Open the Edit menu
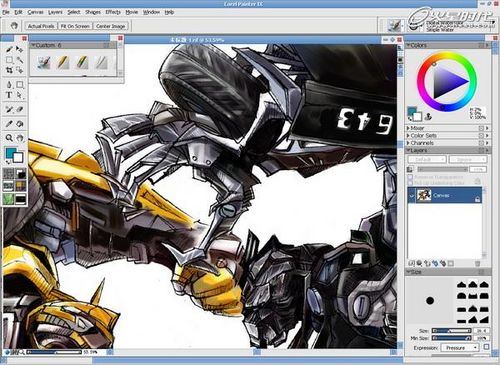Image resolution: width=500 pixels, height=365 pixels. [x=18, y=12]
